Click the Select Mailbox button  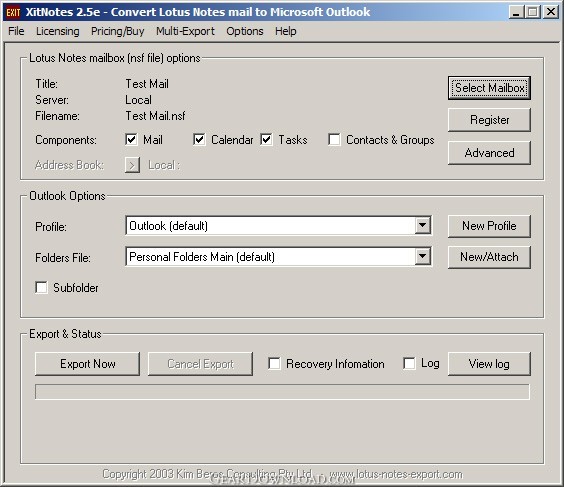(x=489, y=88)
